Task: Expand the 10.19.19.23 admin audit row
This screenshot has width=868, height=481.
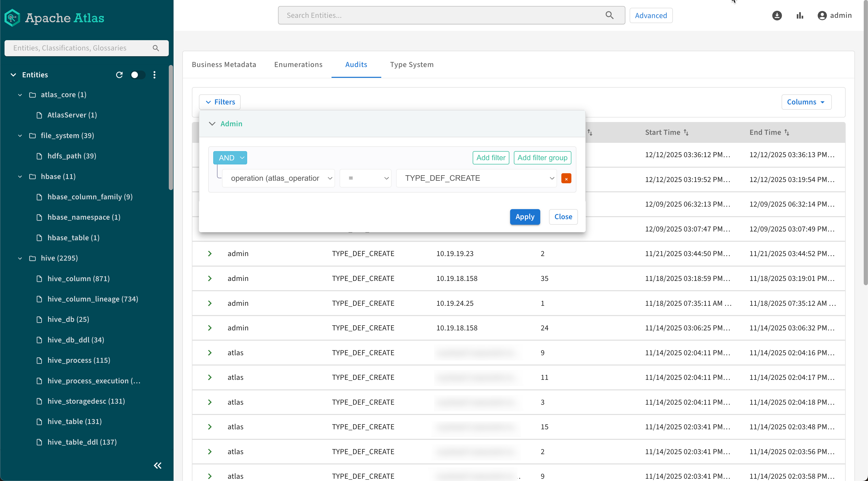Action: 209,254
